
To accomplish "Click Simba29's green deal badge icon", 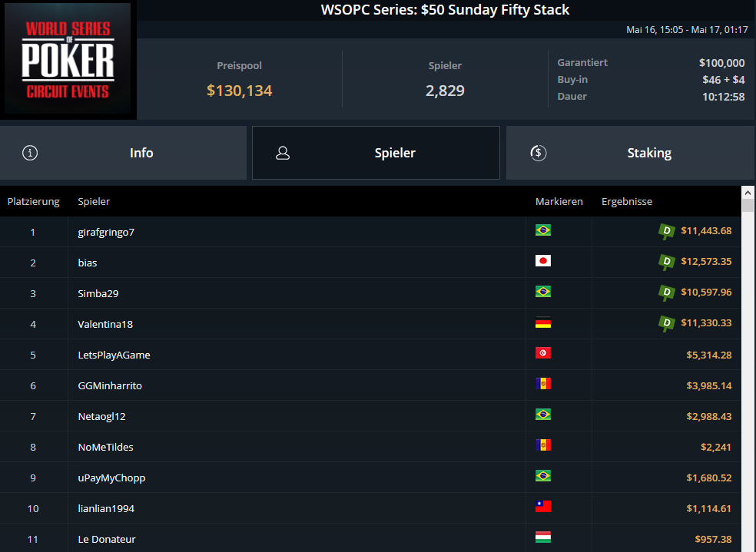I will coord(667,293).
